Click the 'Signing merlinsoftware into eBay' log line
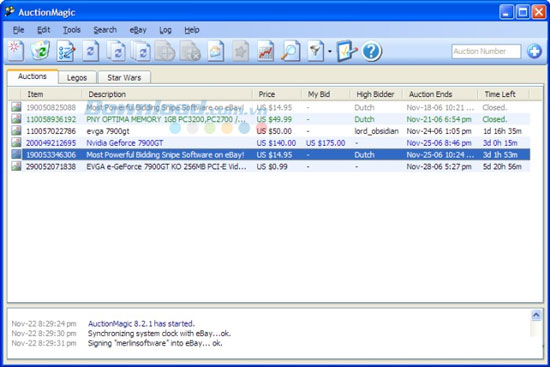This screenshot has height=367, width=550. (x=155, y=343)
